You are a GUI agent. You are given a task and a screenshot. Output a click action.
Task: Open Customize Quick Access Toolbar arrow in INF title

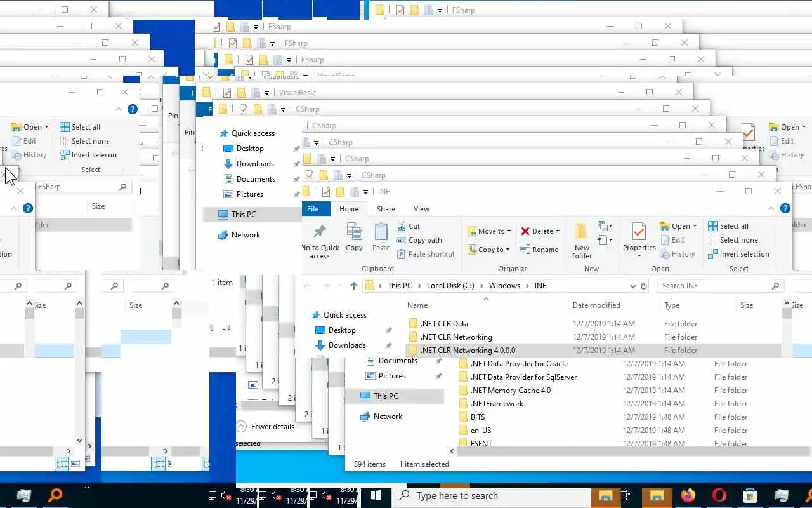click(365, 192)
